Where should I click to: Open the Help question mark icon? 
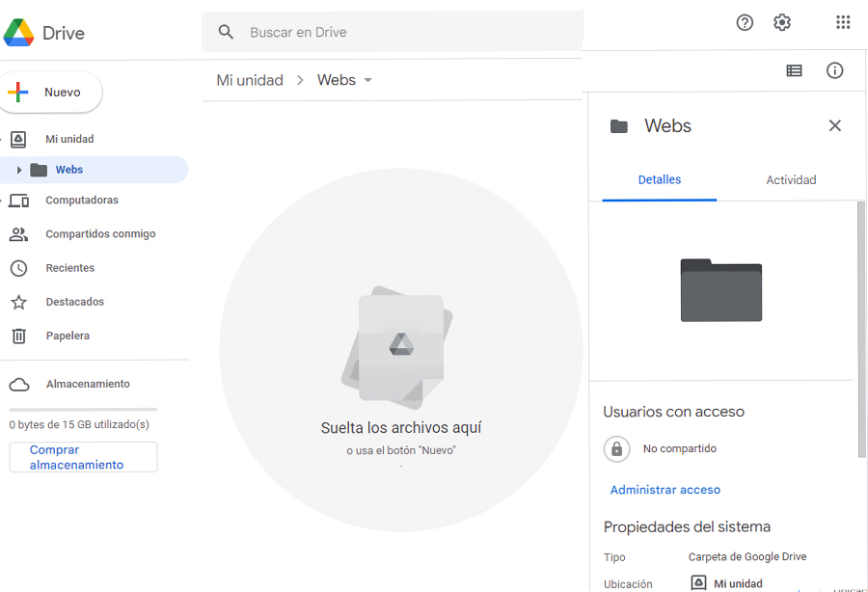[x=745, y=23]
